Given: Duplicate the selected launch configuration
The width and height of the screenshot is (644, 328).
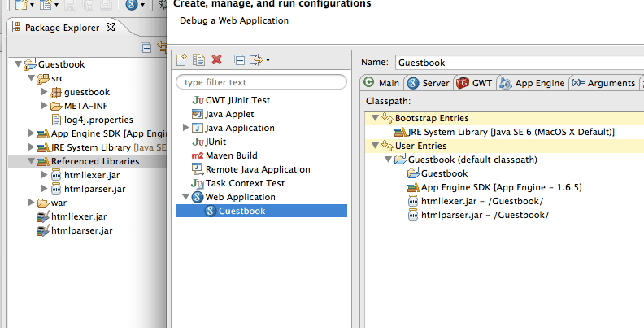Looking at the screenshot, I should pos(199,60).
